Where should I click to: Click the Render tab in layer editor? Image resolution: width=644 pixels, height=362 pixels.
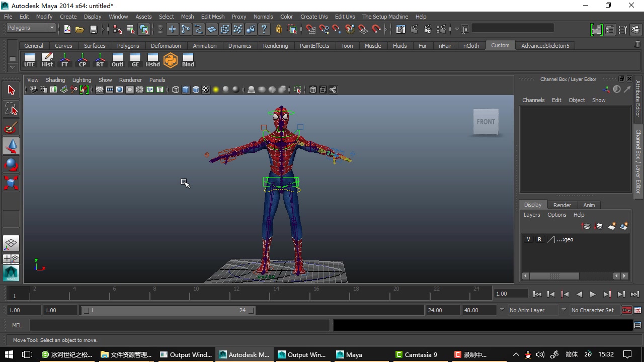[562, 205]
